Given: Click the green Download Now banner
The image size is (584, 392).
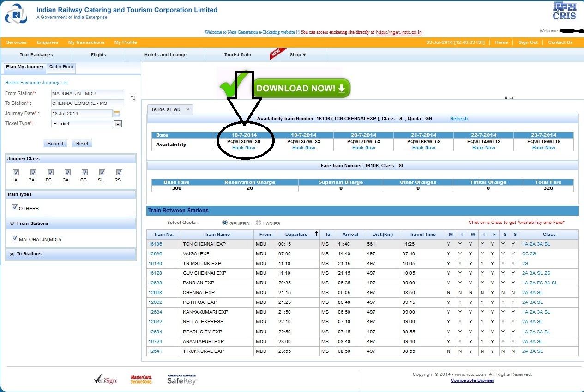Looking at the screenshot, I should 301,88.
